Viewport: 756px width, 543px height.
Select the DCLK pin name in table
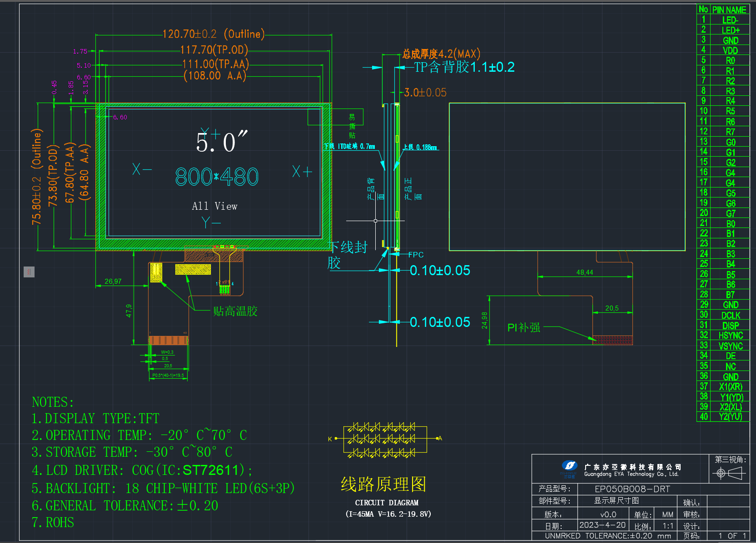click(x=731, y=316)
